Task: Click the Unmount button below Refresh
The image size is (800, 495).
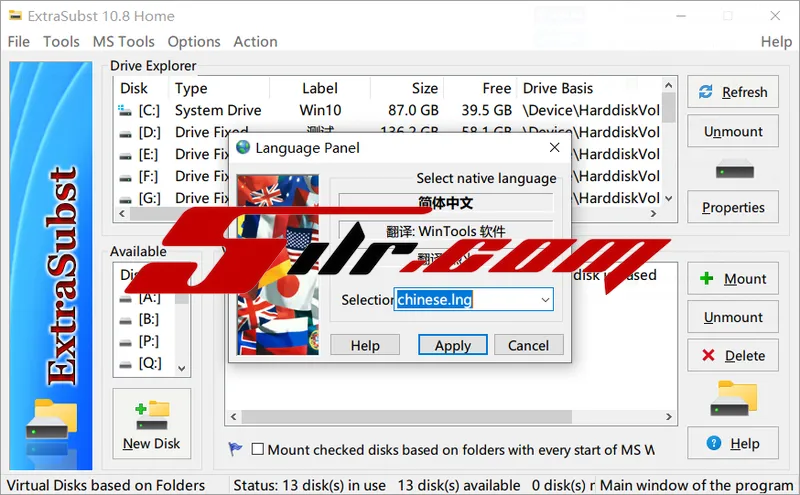Action: click(x=733, y=131)
